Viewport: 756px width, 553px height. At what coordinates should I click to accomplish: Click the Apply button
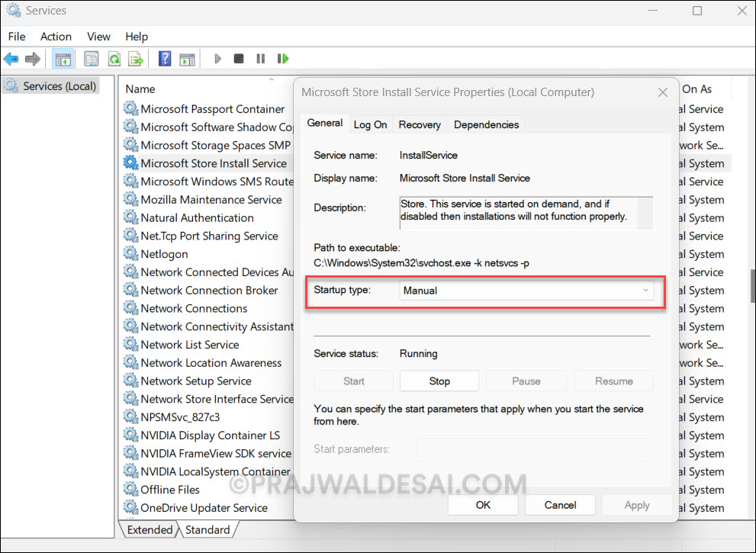click(x=637, y=505)
